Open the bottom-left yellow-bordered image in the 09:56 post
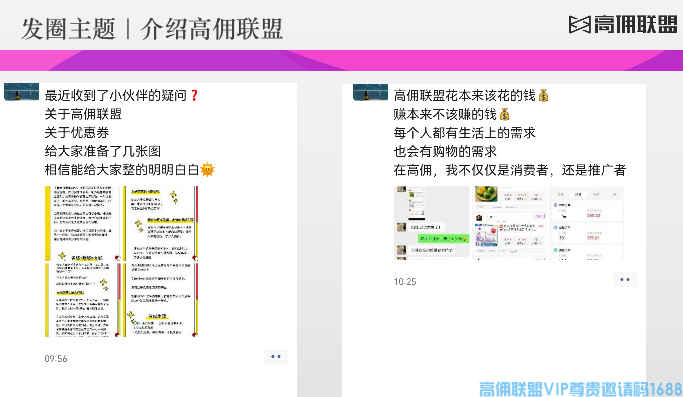The height and width of the screenshot is (397, 683). click(x=82, y=300)
